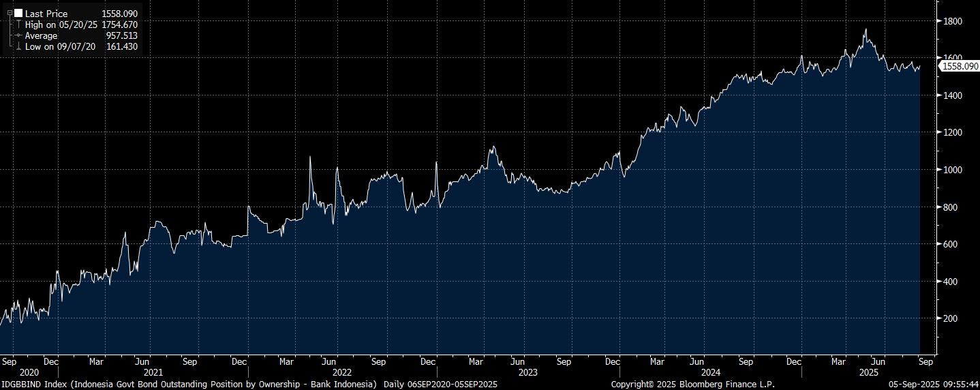Collapse the legend box expander
The height and width of the screenshot is (390, 980).
10,13
